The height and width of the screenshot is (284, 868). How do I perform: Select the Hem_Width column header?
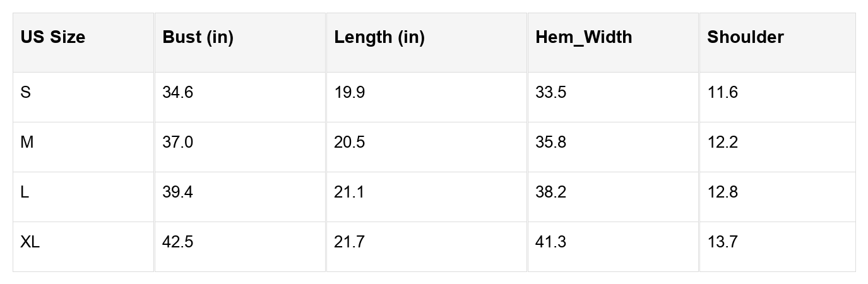583,38
